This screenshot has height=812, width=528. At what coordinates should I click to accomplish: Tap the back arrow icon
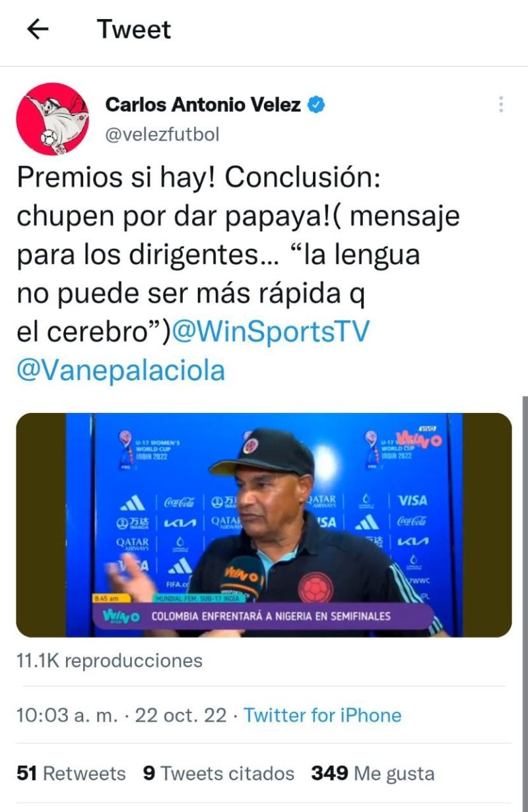point(38,29)
